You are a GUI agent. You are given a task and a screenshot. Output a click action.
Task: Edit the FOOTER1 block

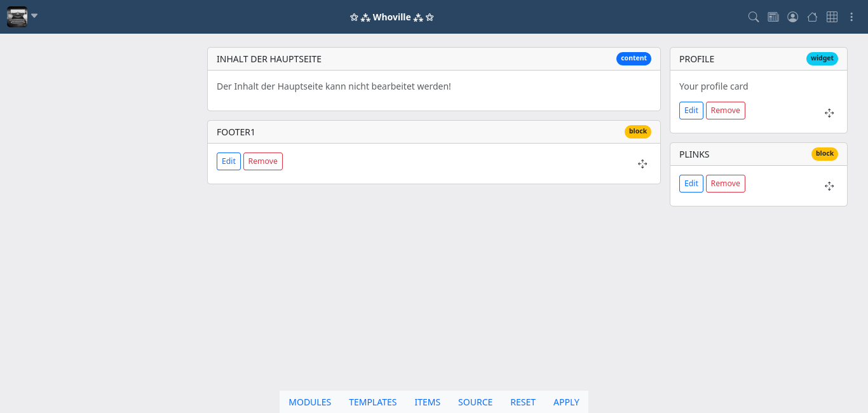pyautogui.click(x=229, y=161)
